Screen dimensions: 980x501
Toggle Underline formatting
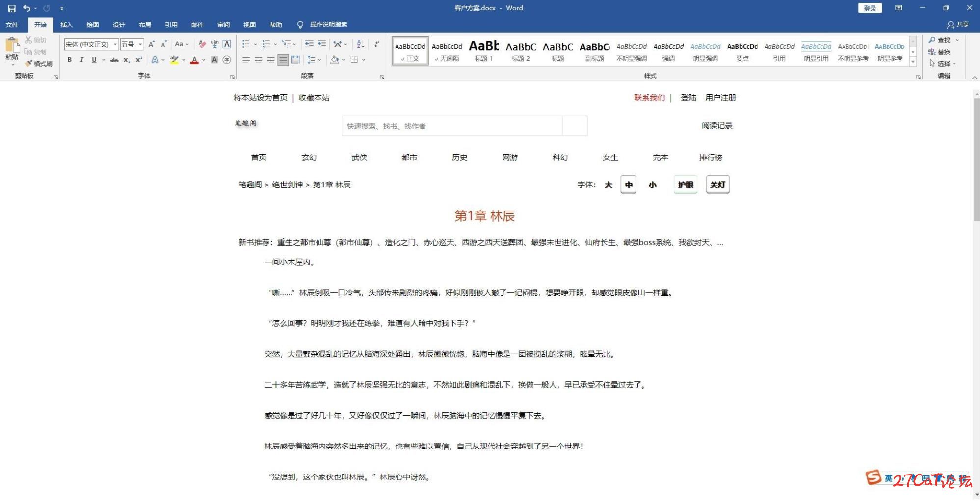tap(94, 60)
